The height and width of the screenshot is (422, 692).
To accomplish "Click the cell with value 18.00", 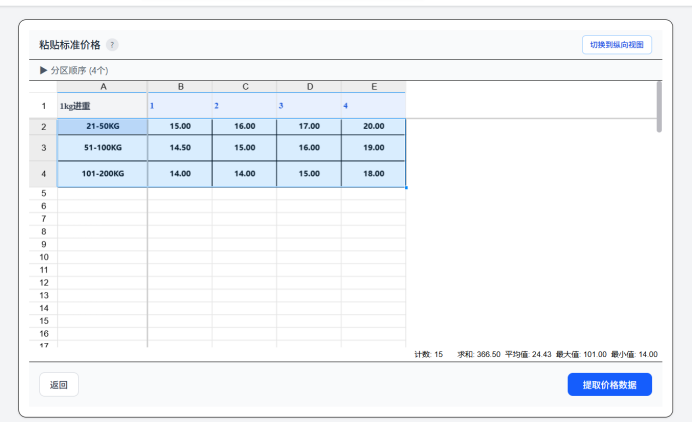I will coord(373,174).
